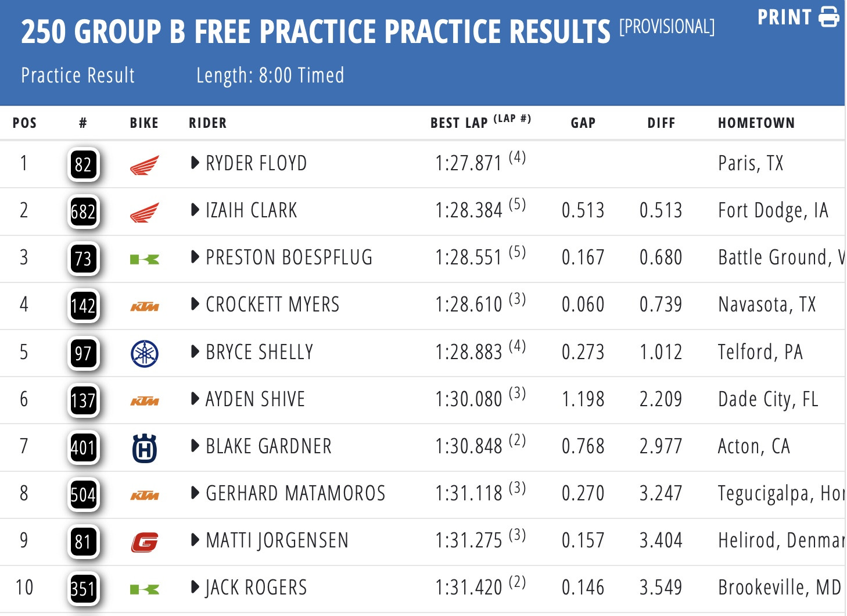Click the Yamaha logo next to Bryce Shelly

(x=144, y=353)
